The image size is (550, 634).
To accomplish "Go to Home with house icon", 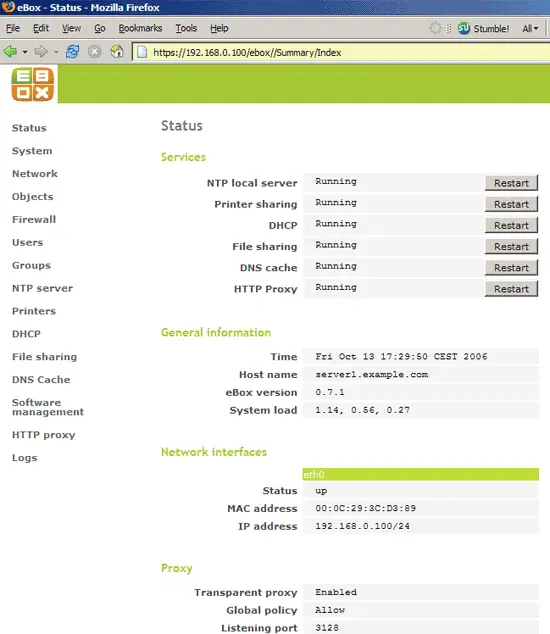I will coord(117,51).
